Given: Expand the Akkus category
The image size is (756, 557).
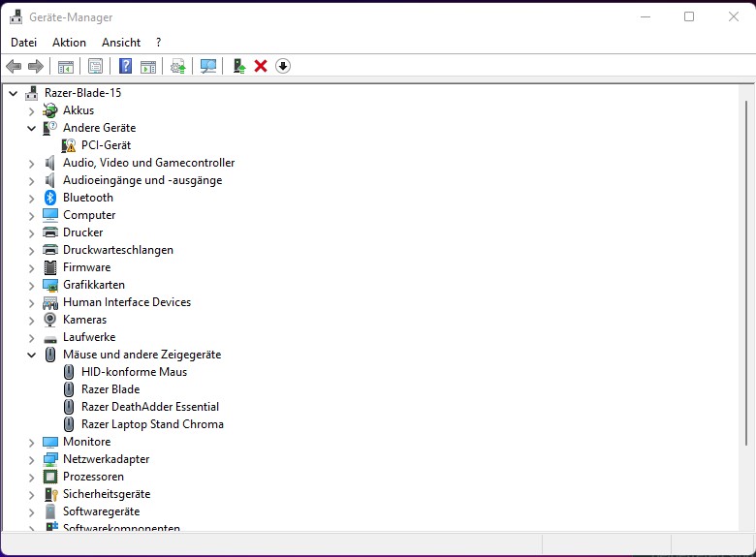Looking at the screenshot, I should click(32, 111).
